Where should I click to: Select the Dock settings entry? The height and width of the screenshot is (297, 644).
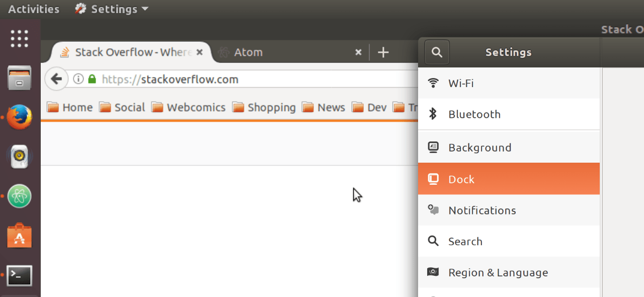461,179
